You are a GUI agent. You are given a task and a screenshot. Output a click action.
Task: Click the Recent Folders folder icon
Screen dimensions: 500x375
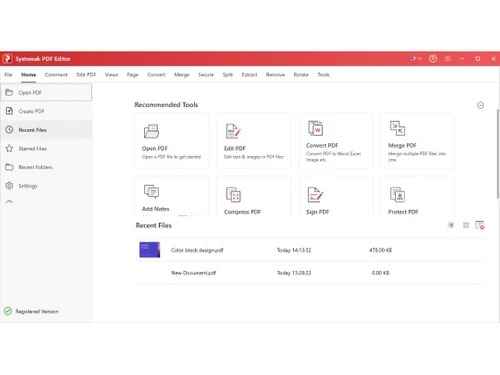point(9,167)
